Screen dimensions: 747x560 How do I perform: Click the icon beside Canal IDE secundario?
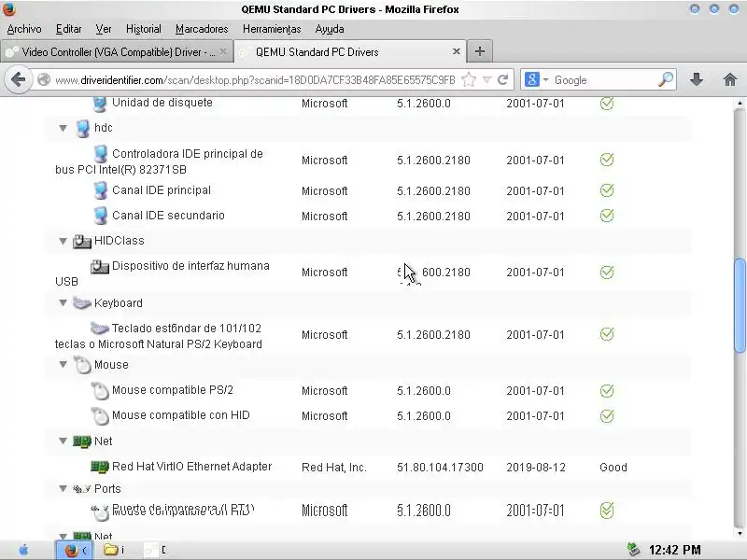coord(100,216)
